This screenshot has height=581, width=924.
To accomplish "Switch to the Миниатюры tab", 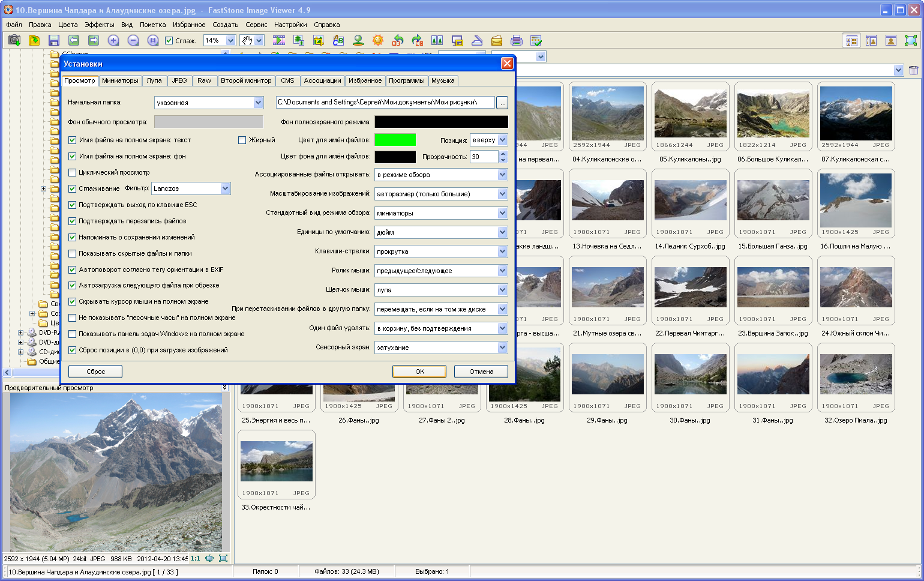I will coord(120,80).
